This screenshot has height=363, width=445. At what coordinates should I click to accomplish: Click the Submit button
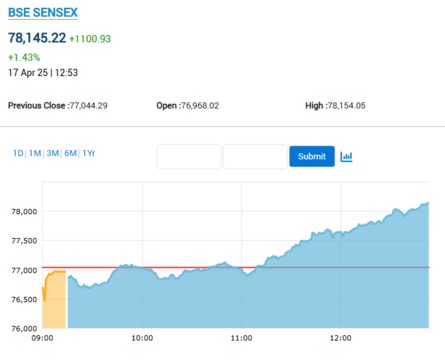pos(312,156)
